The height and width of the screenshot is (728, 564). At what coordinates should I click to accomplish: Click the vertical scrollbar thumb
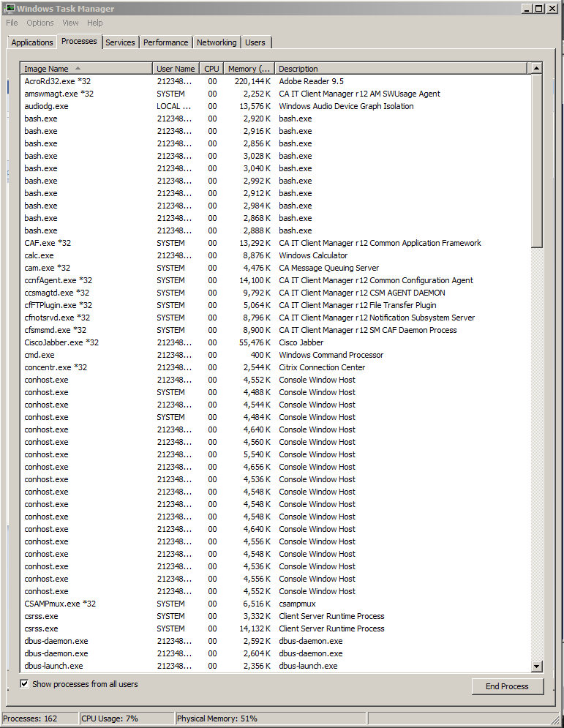(537, 161)
